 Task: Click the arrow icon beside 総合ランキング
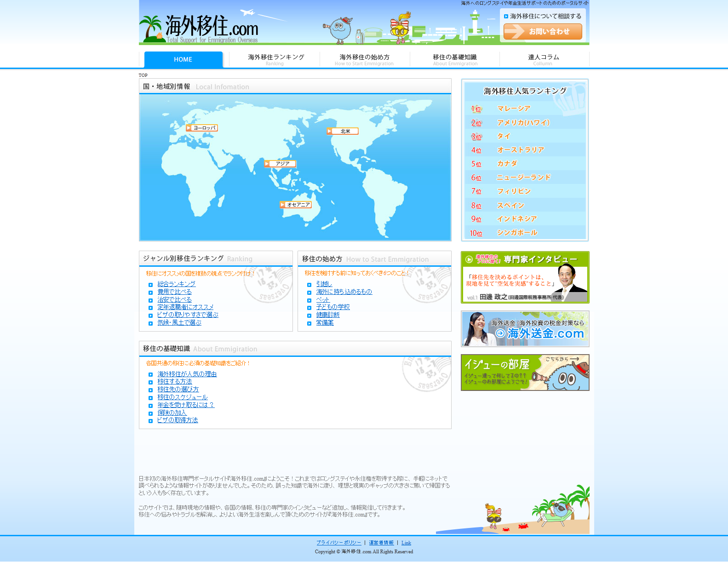[x=150, y=285]
